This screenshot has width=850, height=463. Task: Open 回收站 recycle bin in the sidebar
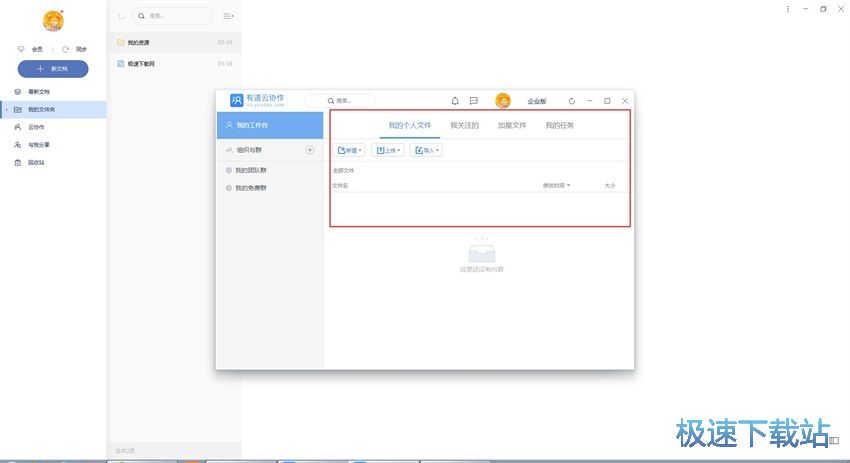click(x=53, y=163)
